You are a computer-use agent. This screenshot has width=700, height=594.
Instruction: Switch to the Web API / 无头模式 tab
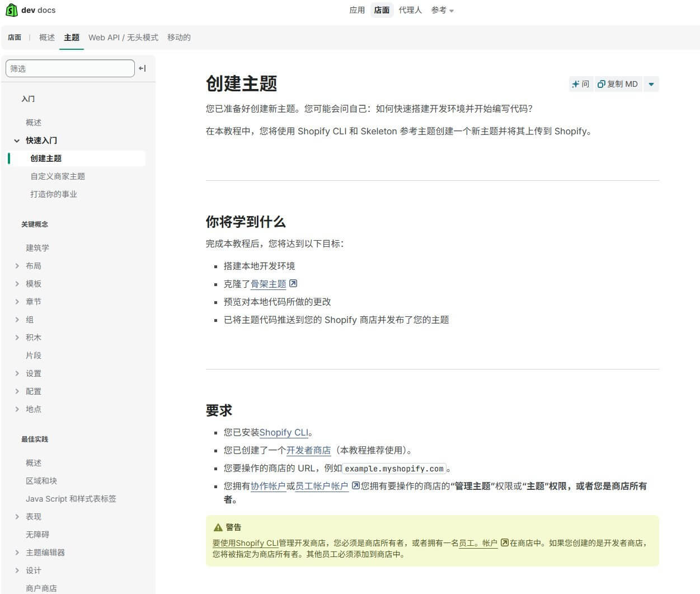point(123,38)
